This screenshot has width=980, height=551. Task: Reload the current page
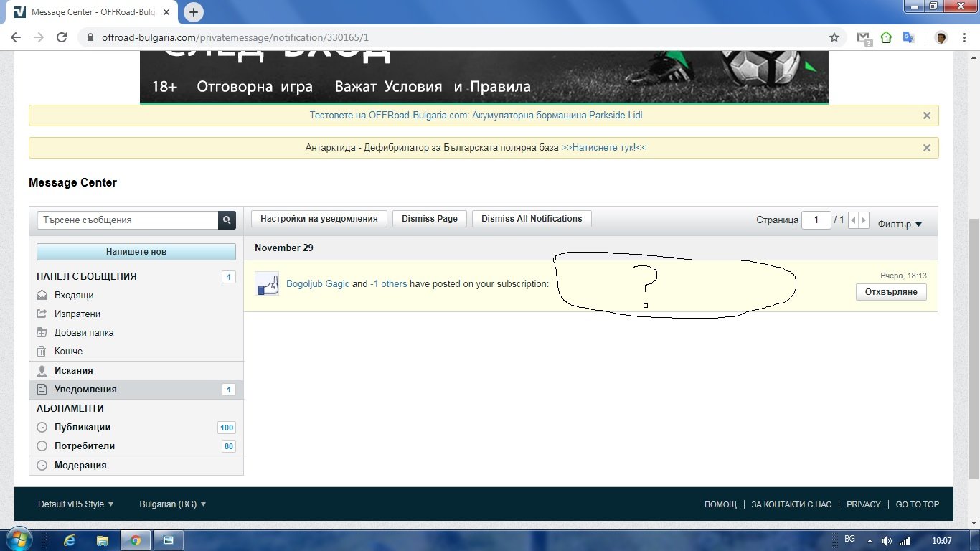tap(62, 37)
